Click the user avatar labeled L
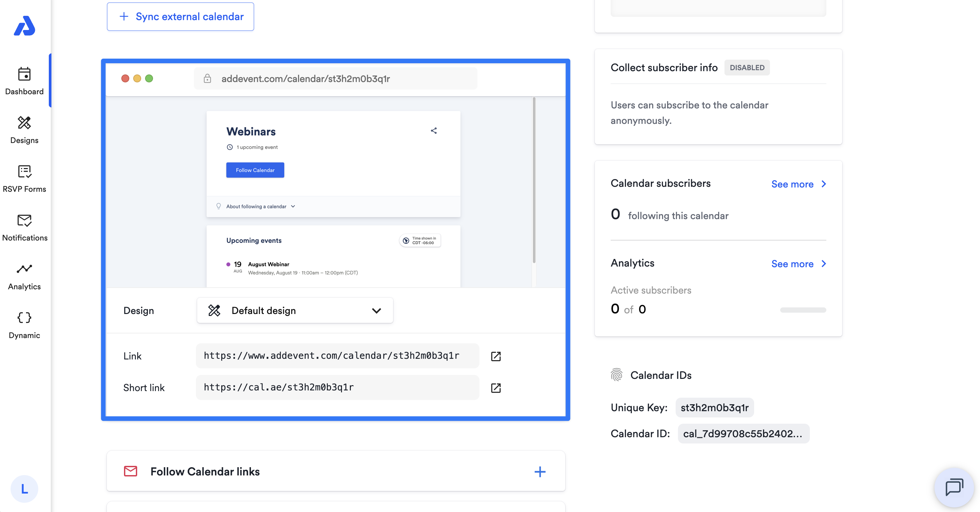Viewport: 980px width, 512px height. point(24,489)
